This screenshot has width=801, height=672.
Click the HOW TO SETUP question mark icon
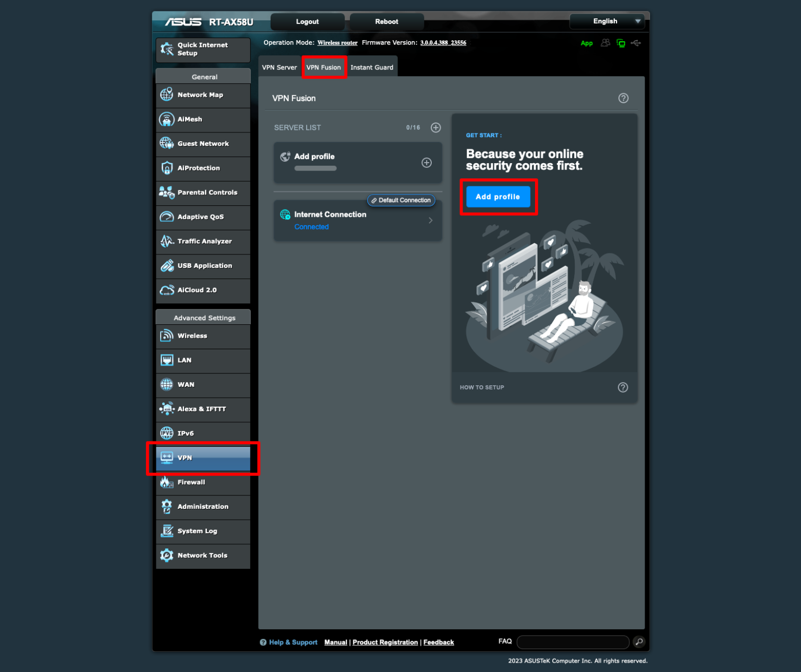(x=623, y=387)
